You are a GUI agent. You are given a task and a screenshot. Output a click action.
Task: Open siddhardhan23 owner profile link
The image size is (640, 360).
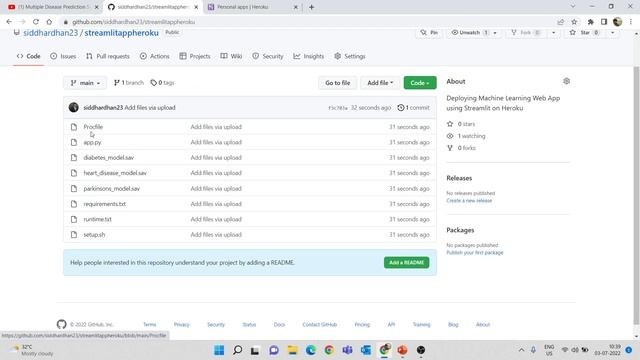(x=51, y=33)
